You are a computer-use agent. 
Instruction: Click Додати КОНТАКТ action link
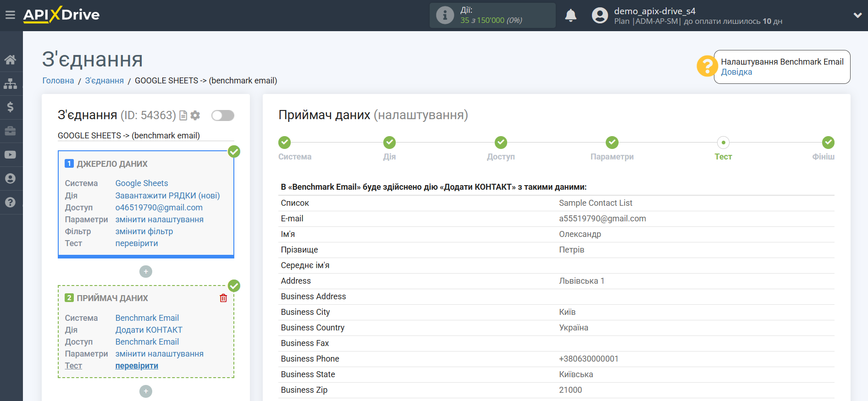pos(149,330)
